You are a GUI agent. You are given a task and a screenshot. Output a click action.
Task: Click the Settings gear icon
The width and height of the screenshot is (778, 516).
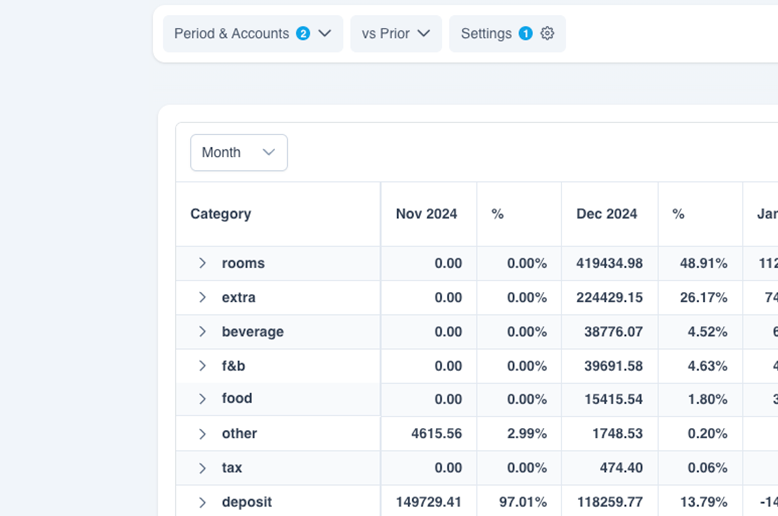click(547, 33)
